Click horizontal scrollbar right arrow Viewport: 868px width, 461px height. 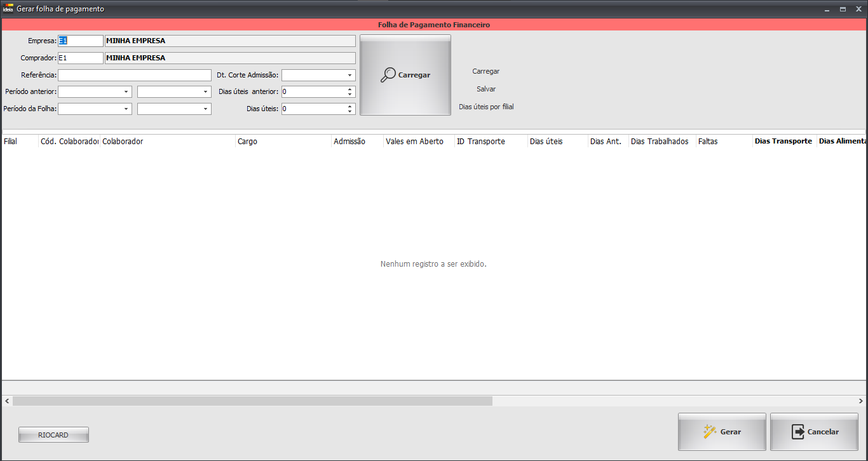[861, 401]
